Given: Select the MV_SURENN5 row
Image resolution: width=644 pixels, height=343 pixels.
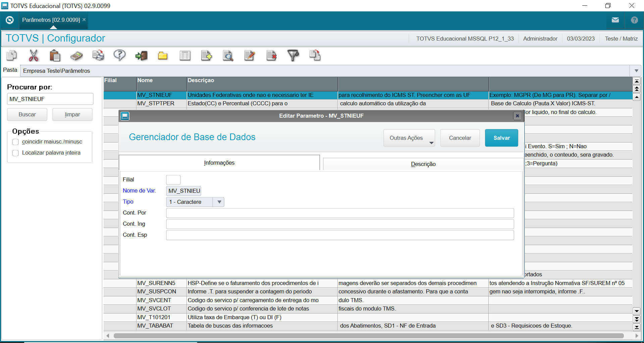Looking at the screenshot, I should click(368, 283).
